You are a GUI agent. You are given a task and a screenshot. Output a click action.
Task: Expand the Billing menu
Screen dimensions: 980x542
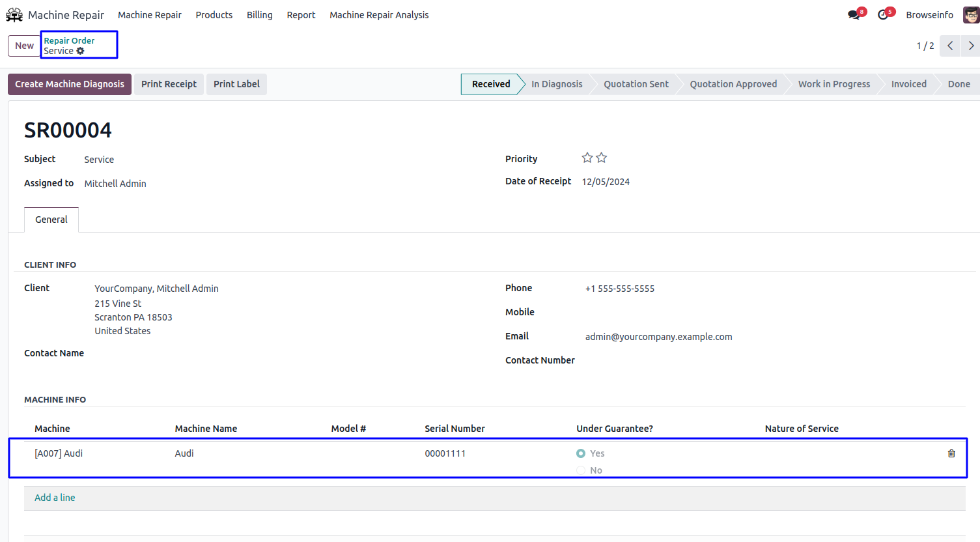[259, 15]
